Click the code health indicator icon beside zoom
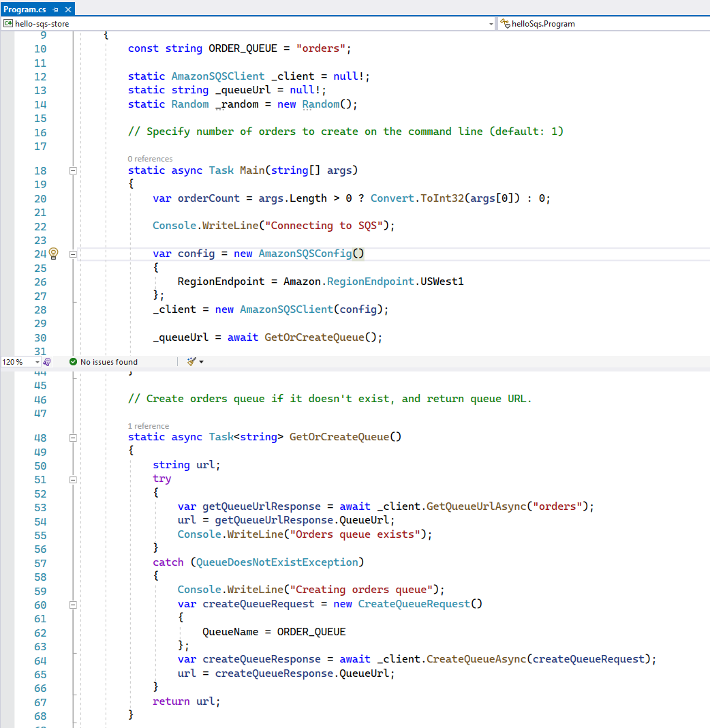The height and width of the screenshot is (728, 710). point(47,362)
